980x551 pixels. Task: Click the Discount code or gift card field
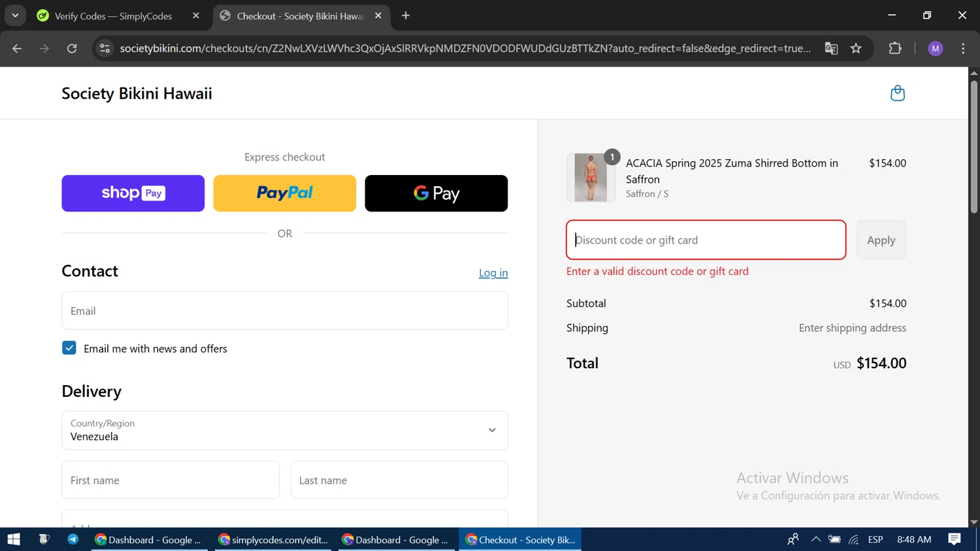706,240
